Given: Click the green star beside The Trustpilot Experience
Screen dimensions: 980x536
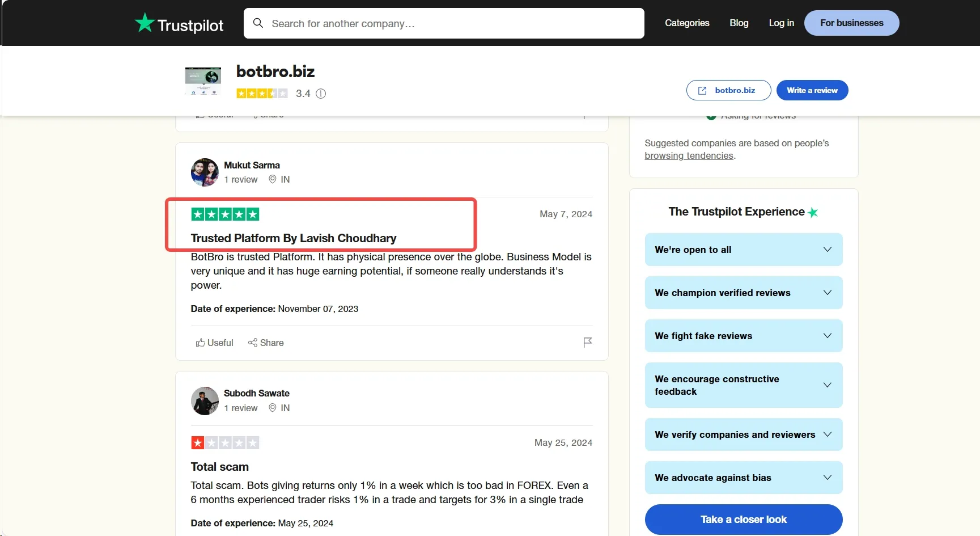Looking at the screenshot, I should pyautogui.click(x=813, y=213).
